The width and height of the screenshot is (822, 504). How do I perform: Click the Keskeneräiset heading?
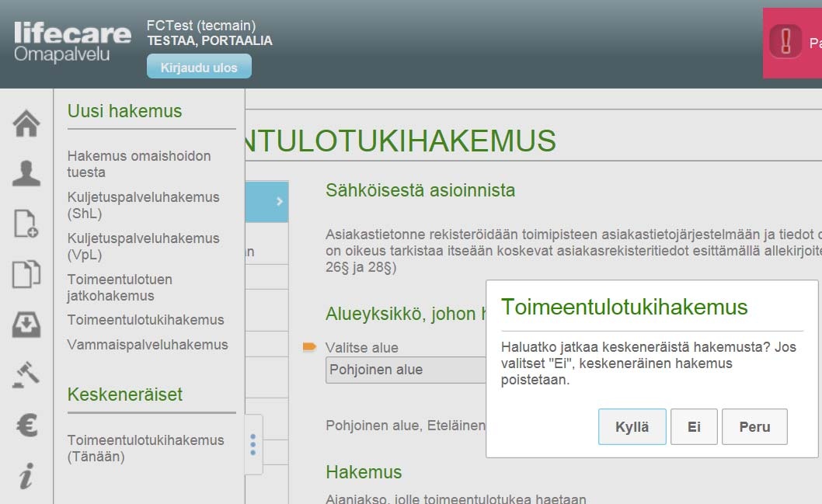[x=125, y=395]
